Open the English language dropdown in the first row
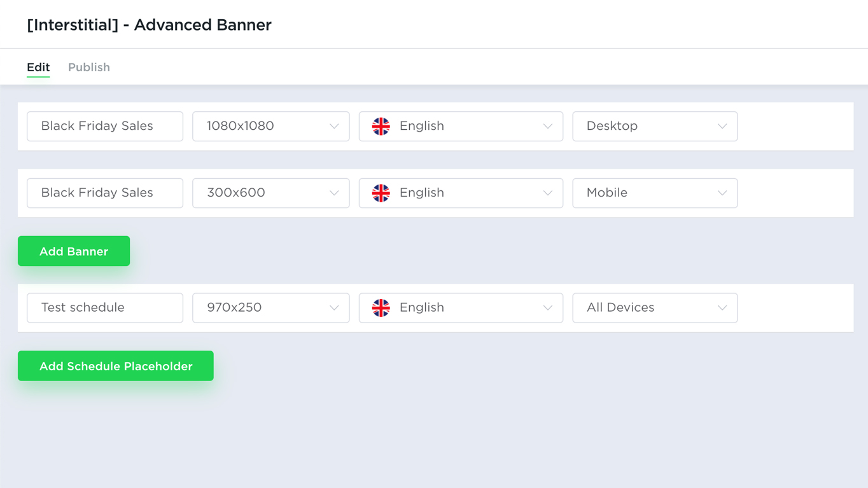 pyautogui.click(x=461, y=126)
